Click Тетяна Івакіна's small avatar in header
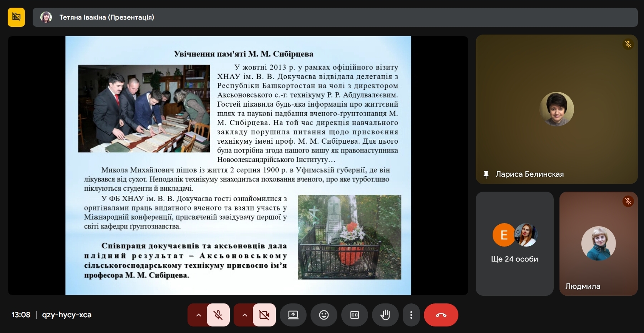 [x=46, y=17]
